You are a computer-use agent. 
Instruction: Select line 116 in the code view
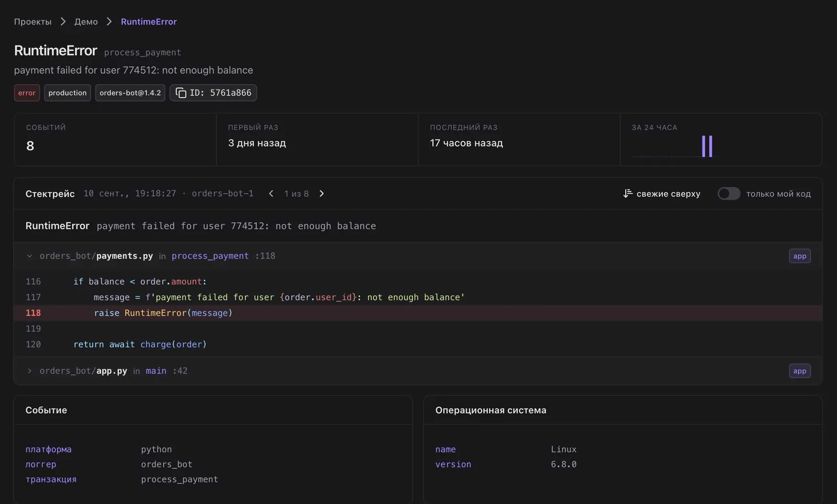tap(418, 281)
